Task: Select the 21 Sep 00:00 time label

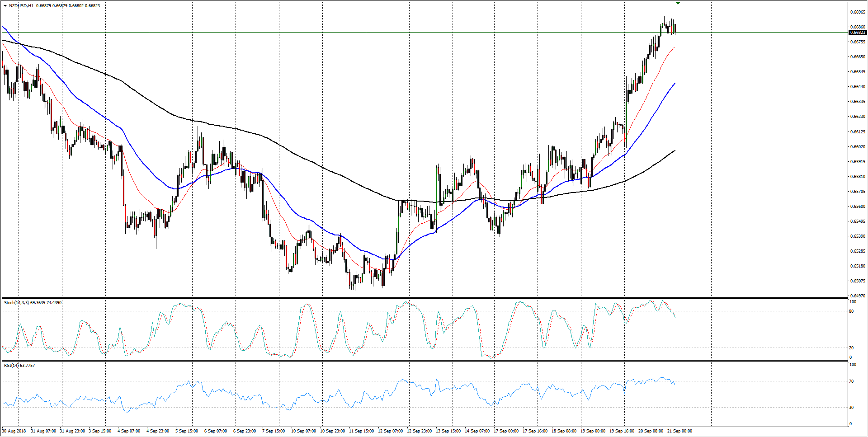Action: tap(680, 431)
